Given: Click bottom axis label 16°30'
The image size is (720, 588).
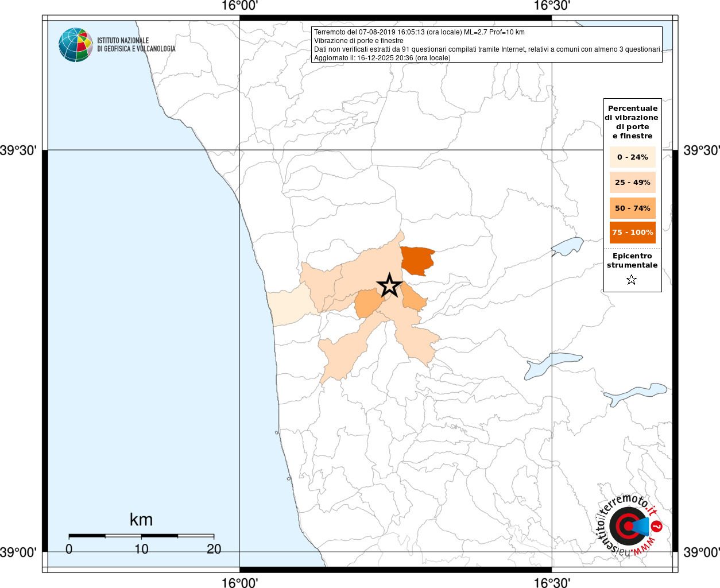Looking at the screenshot, I should pos(552,583).
